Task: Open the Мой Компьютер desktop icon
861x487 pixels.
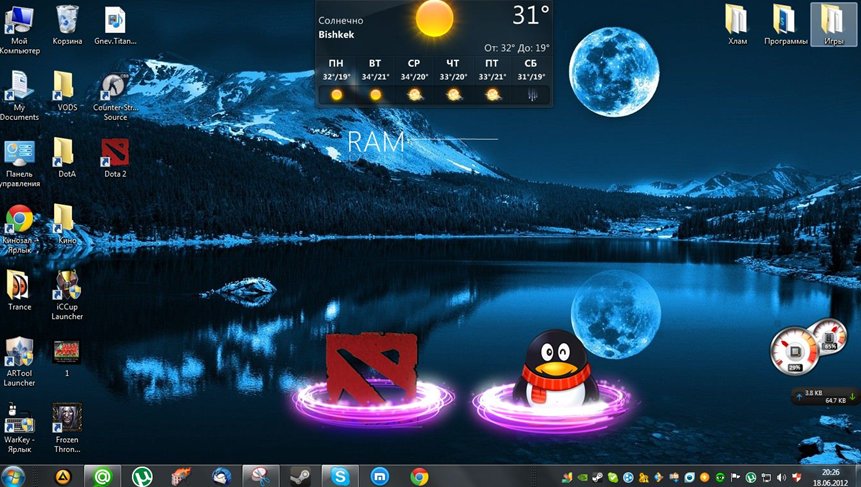Action: click(19, 28)
